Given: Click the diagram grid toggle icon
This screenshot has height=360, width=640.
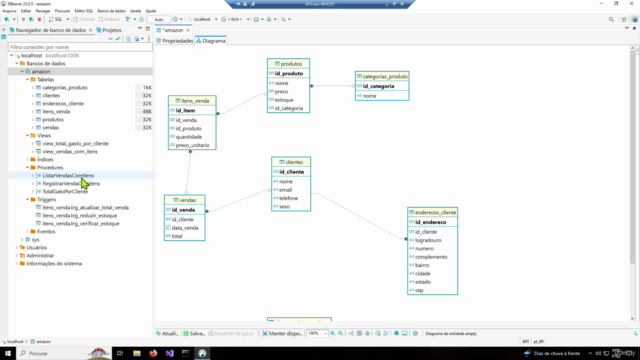Looking at the screenshot, I should click(x=359, y=333).
